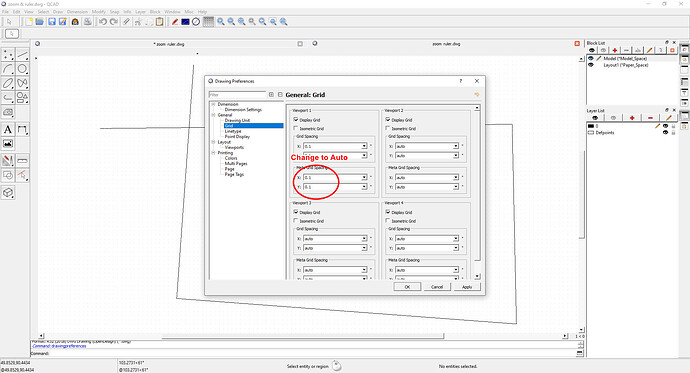This screenshot has height=373, width=690.
Task: Collapse the Dimension tree node
Action: click(213, 104)
